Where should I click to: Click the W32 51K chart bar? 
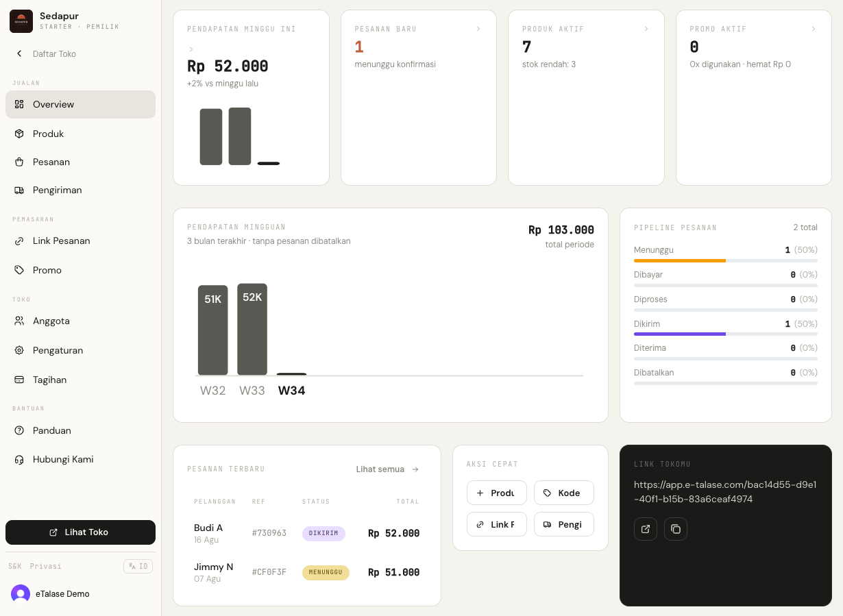tap(213, 330)
